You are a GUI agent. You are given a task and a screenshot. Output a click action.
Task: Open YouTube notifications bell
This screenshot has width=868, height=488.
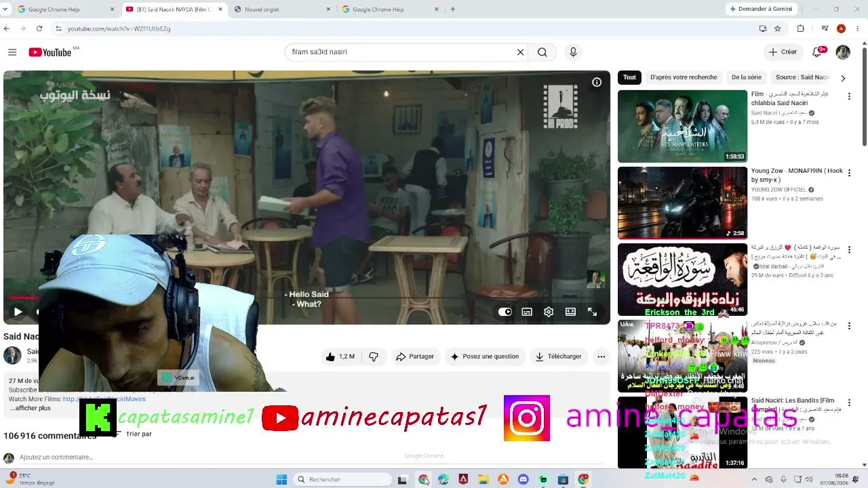(x=818, y=52)
